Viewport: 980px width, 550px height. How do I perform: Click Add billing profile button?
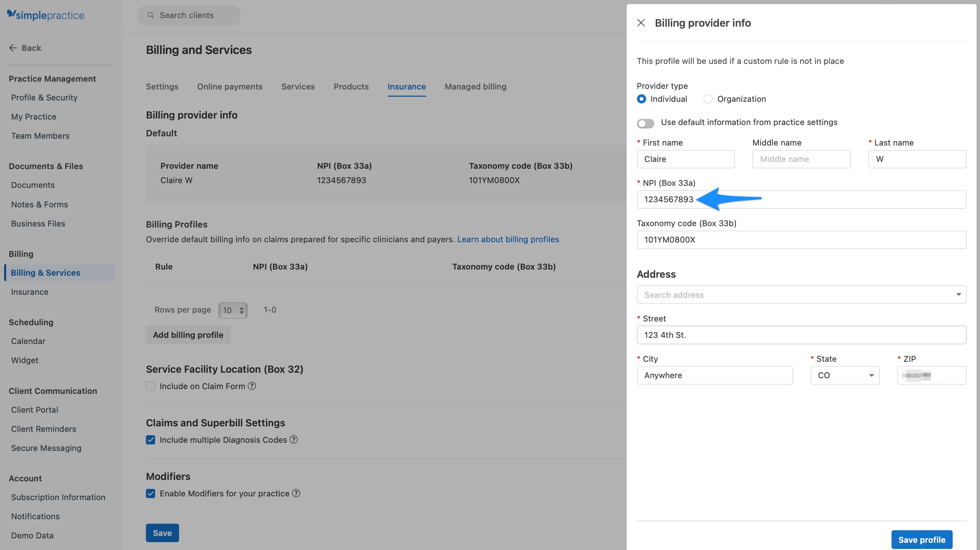[x=188, y=335]
